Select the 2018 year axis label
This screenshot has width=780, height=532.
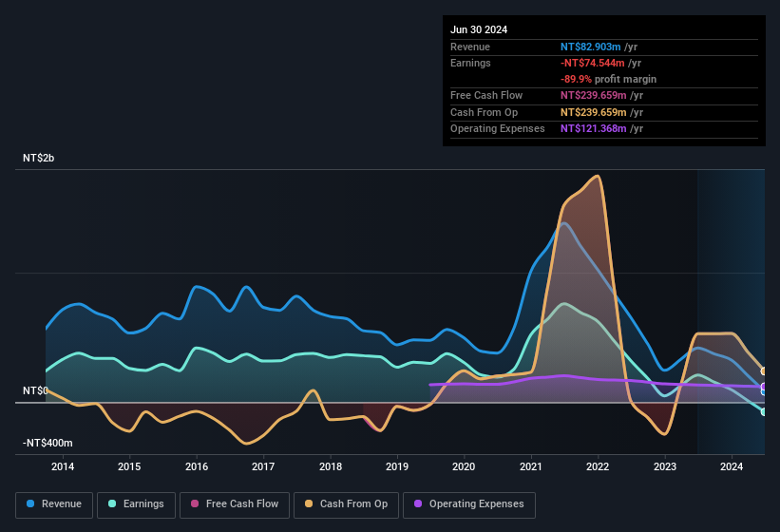click(331, 466)
